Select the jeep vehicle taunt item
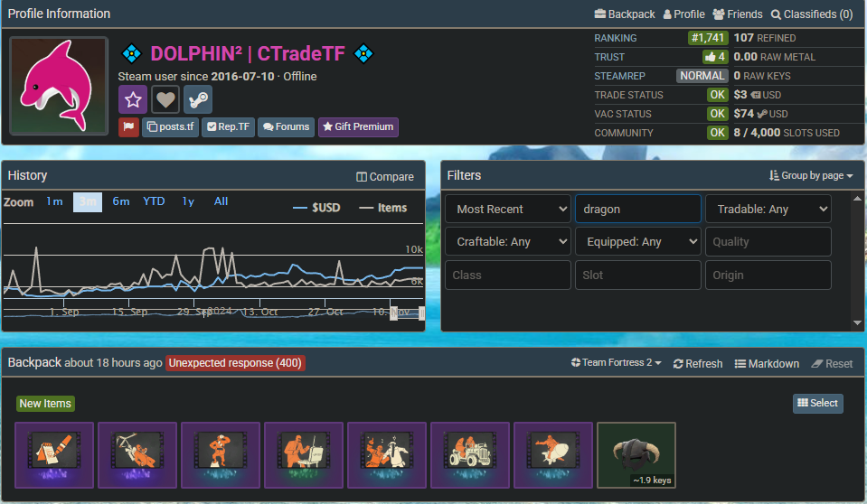 click(470, 455)
